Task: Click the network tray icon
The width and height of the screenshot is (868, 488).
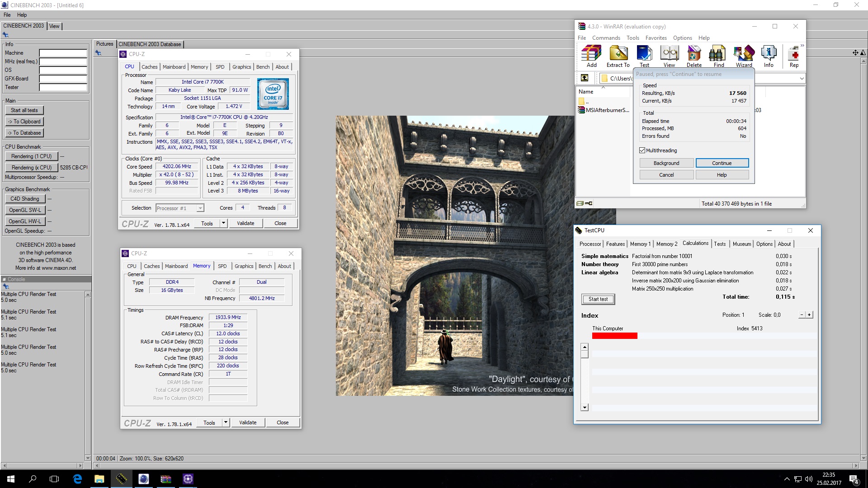Action: 798,479
